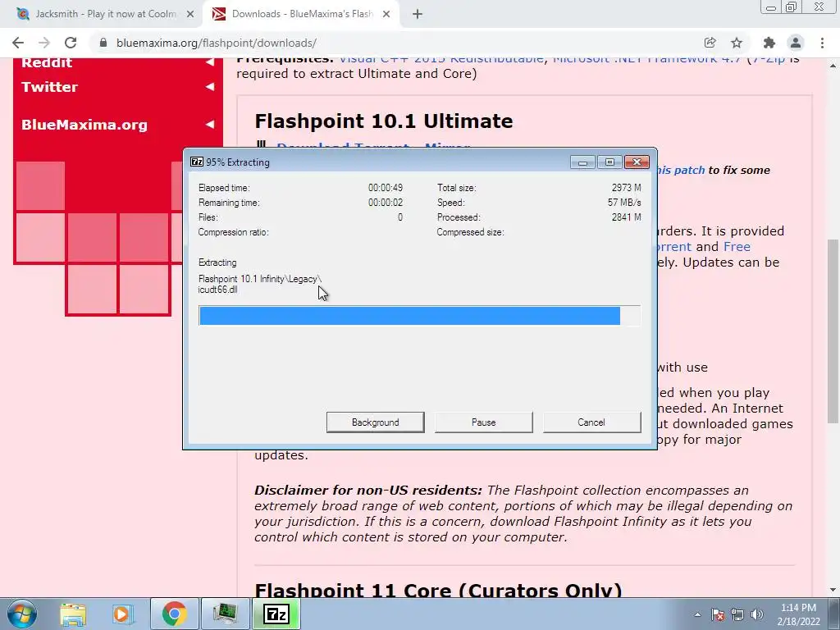Click the 2973 M total size value

click(626, 188)
